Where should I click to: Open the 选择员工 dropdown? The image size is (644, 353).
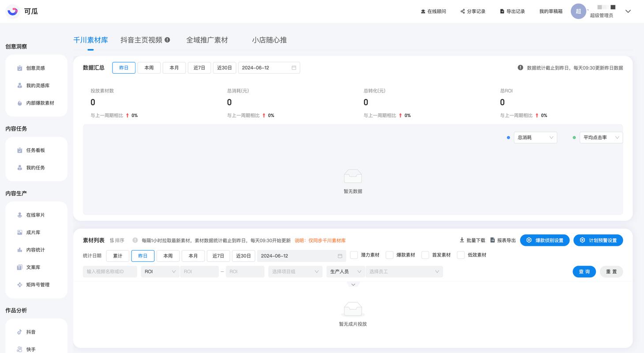coord(404,272)
